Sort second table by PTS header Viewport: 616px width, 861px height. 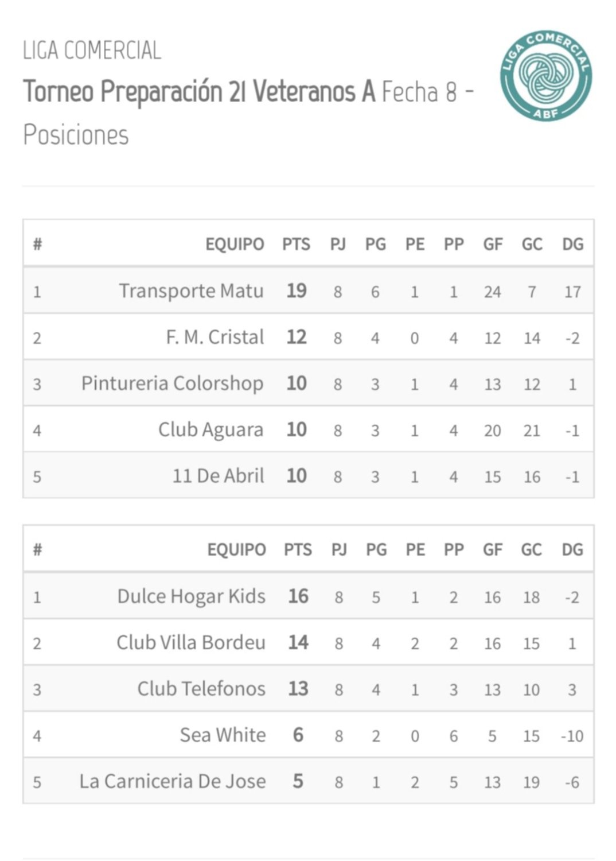click(x=298, y=550)
